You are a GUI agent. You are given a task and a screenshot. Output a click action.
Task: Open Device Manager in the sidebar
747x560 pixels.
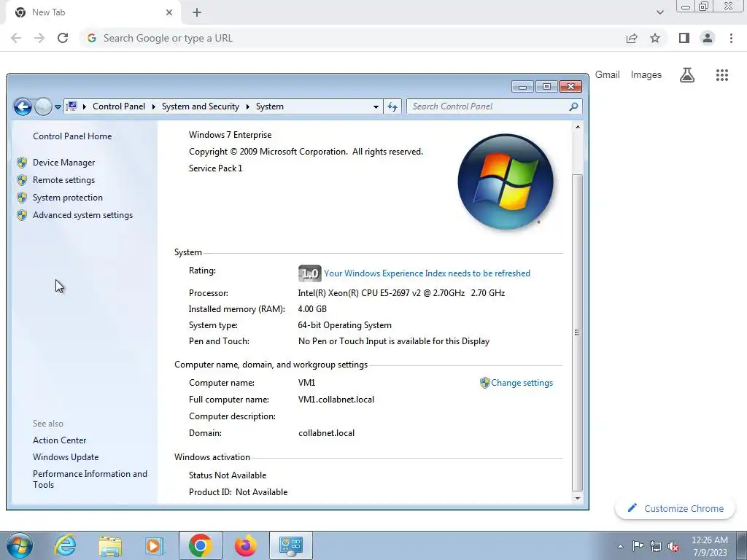[x=64, y=163]
